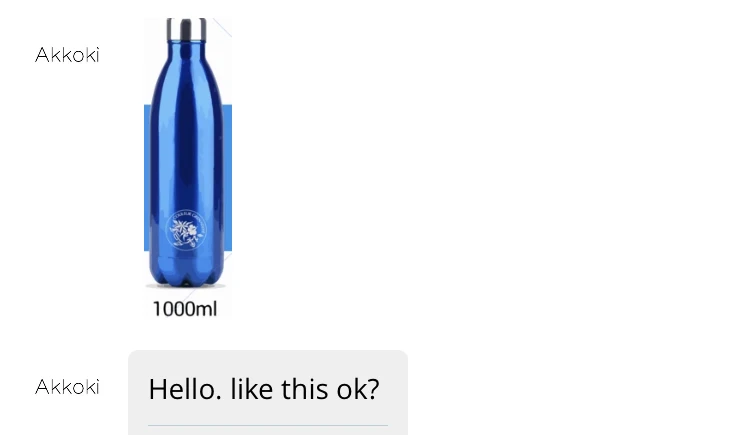Screen dimensions: 750x435
Task: Open the blue bottle image attachment
Action: (x=188, y=168)
